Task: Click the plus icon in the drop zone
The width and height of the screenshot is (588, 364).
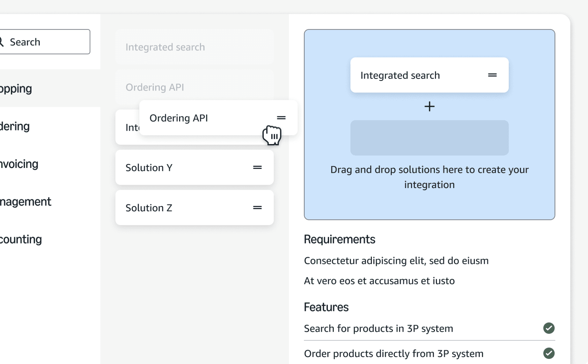Action: point(430,106)
